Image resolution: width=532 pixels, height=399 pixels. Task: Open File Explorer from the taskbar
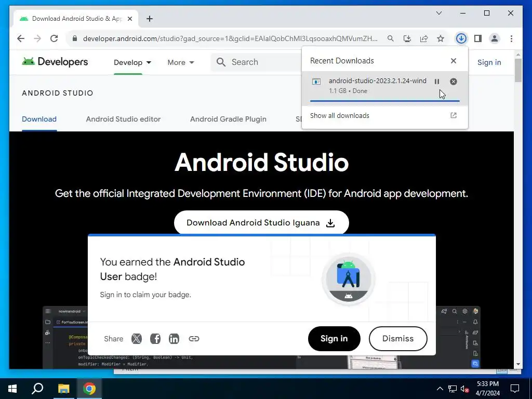click(x=63, y=389)
